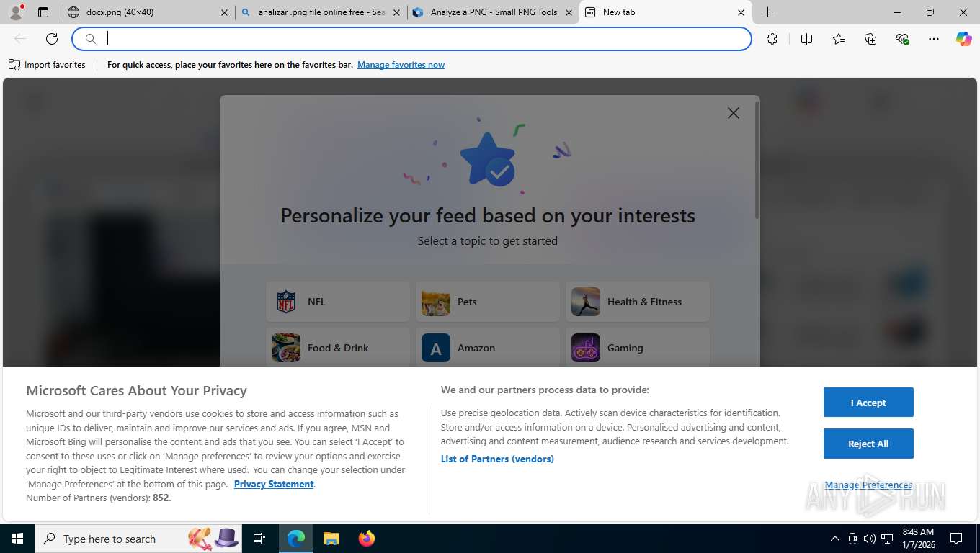This screenshot has height=553, width=980.
Task: Refresh the page with reload icon
Action: click(52, 39)
